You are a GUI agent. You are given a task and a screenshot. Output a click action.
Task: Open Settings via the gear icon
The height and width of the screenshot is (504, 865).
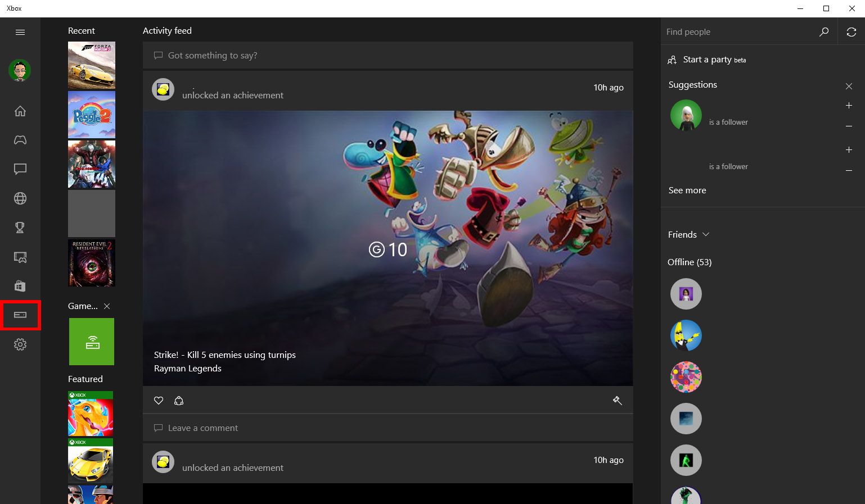tap(20, 344)
